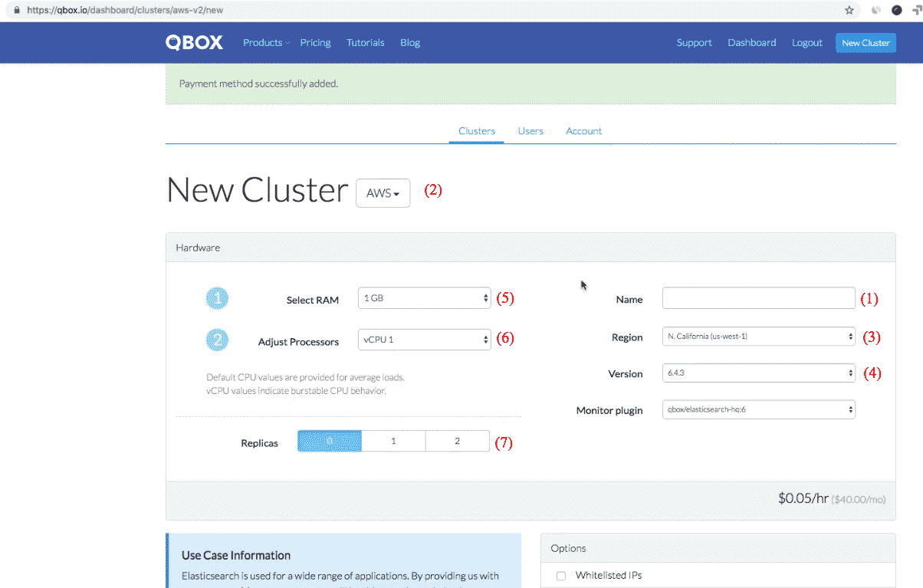Open the Pricing page
This screenshot has width=923, height=588.
(315, 43)
